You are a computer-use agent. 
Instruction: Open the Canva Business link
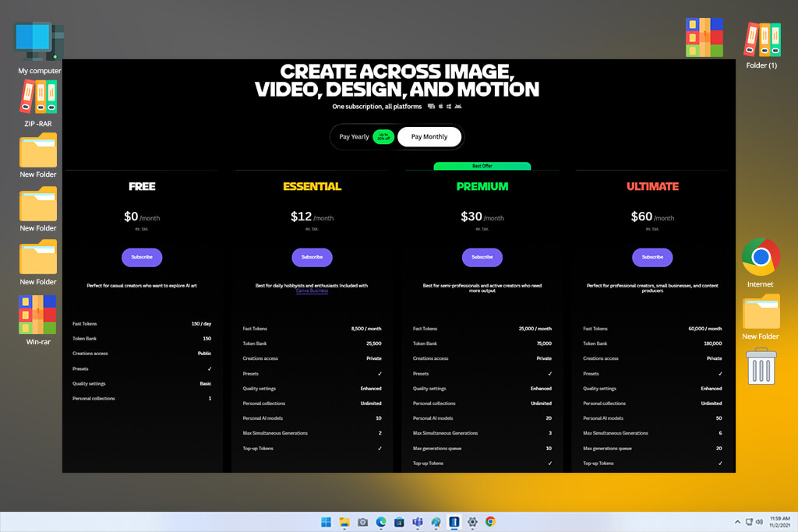(312, 291)
